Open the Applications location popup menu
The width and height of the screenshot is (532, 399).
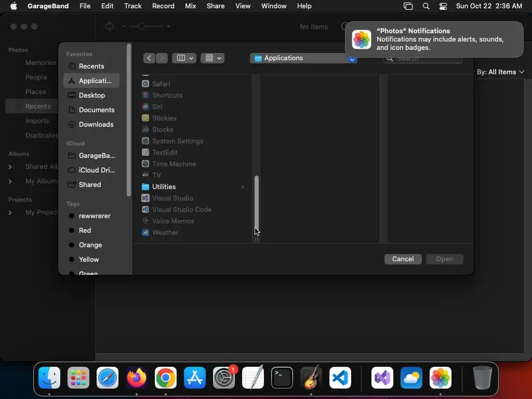303,58
